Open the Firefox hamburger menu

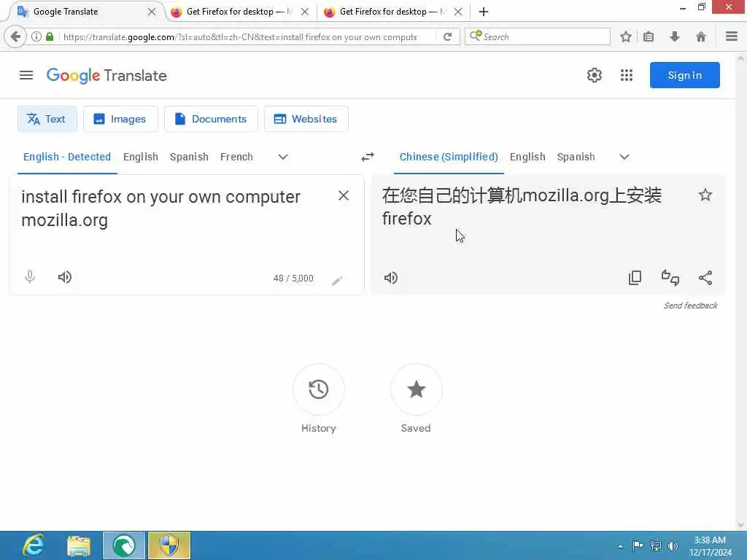click(x=731, y=36)
